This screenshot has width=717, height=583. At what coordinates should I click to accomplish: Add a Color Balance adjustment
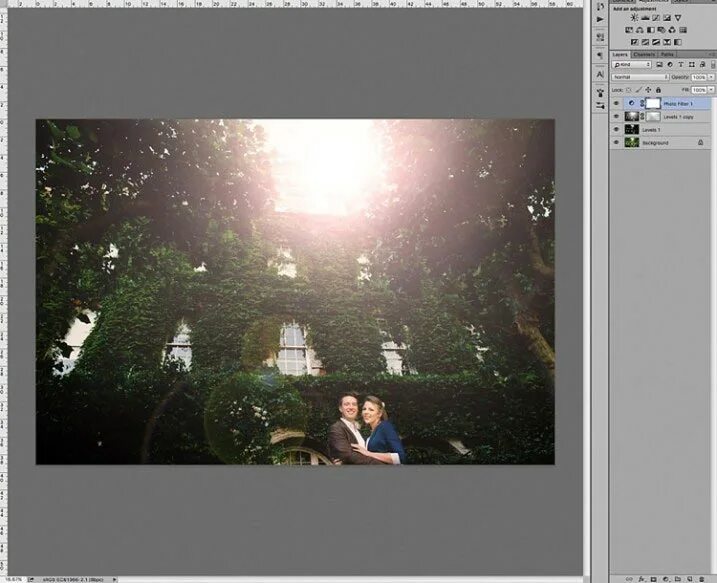coord(640,30)
